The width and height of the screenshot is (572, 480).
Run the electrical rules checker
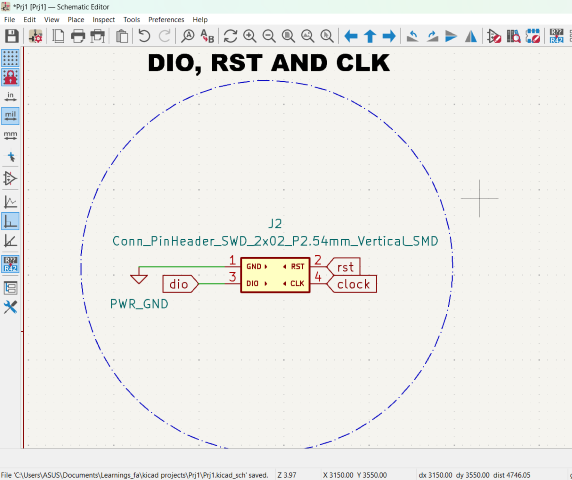click(x=494, y=36)
